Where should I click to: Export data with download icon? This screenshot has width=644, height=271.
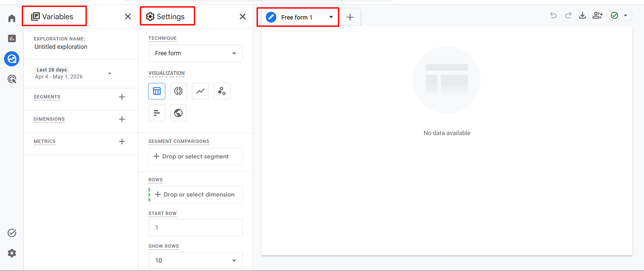(x=583, y=15)
